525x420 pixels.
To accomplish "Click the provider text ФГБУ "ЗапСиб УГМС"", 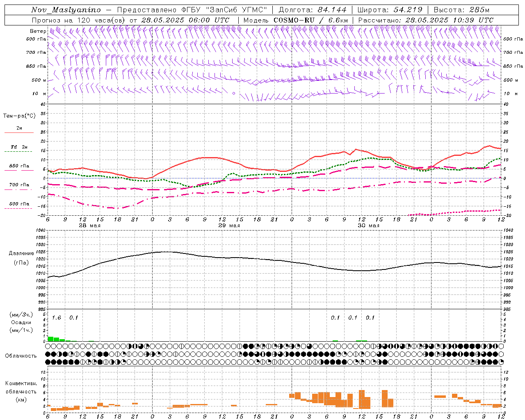I will (x=224, y=10).
